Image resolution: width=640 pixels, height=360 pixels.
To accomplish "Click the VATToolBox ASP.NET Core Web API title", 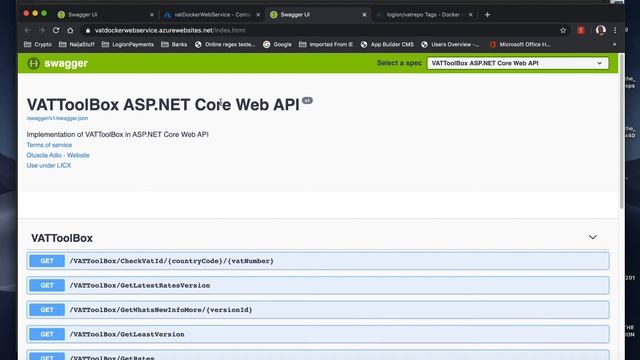I will [163, 105].
